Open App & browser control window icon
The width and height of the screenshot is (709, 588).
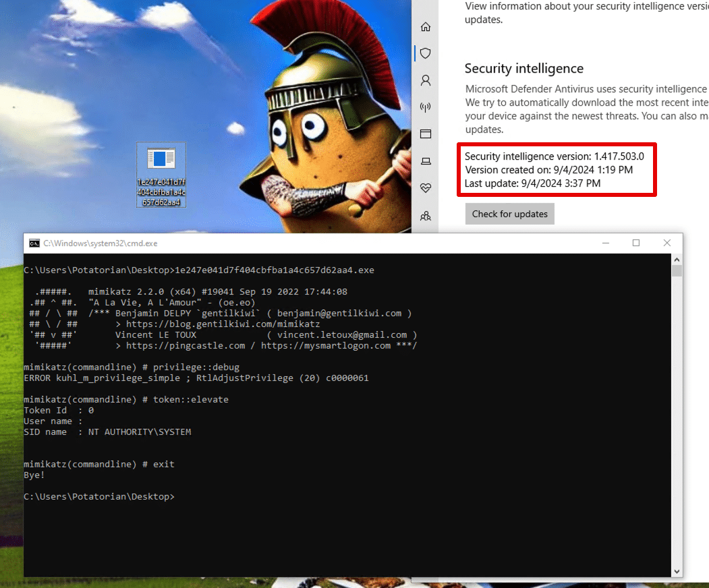pyautogui.click(x=426, y=134)
